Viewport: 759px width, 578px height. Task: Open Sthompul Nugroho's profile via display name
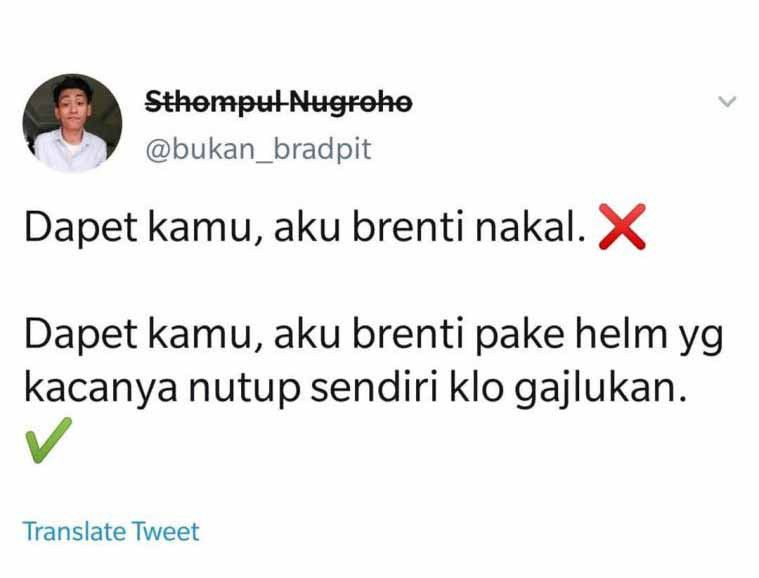point(278,102)
